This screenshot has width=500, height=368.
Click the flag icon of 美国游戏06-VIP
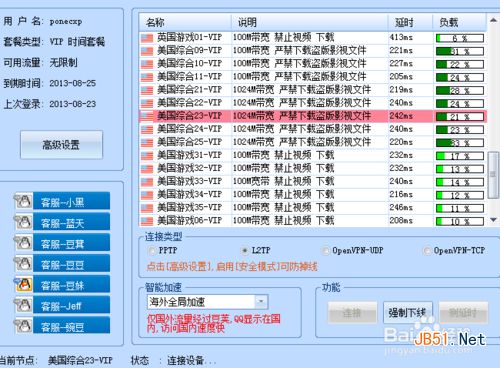click(x=147, y=221)
